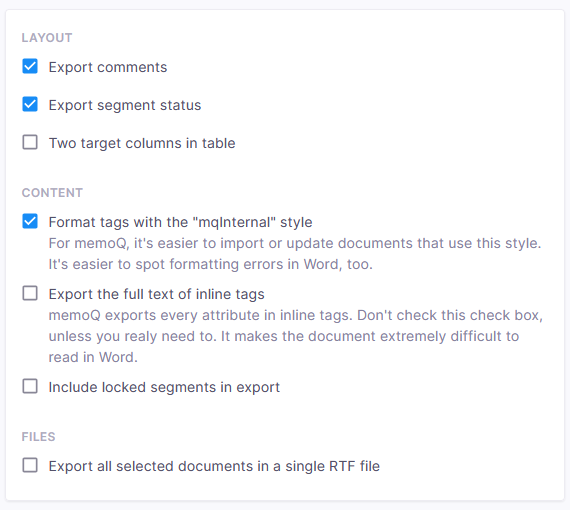
Task: Check the Export the full text of inline tags box
Action: [x=30, y=293]
